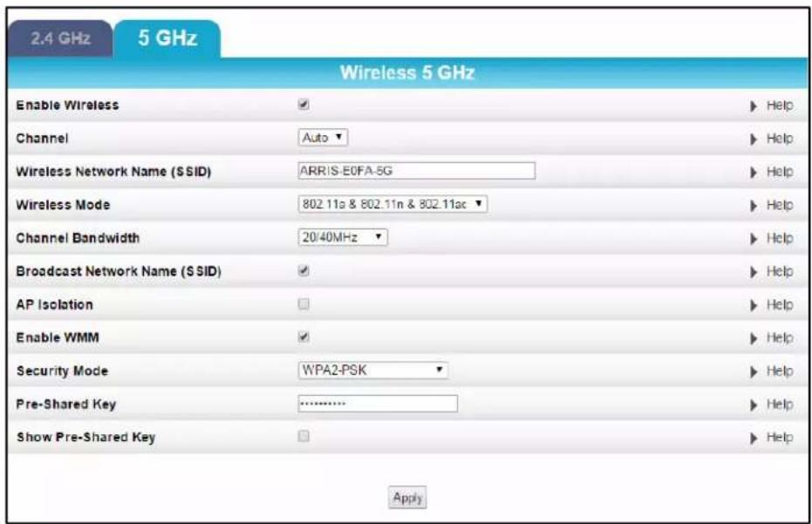812x524 pixels.
Task: Open Help for Wireless Mode
Action: coord(772,205)
